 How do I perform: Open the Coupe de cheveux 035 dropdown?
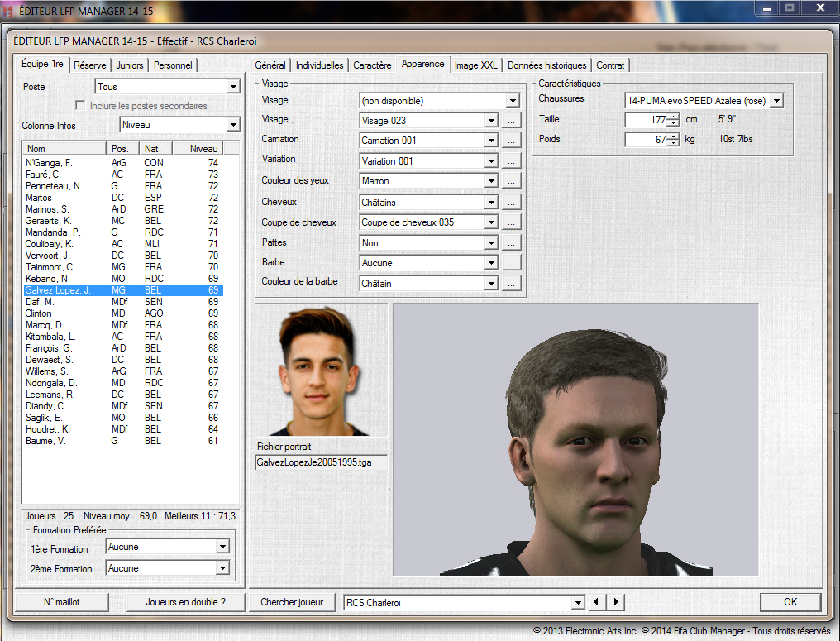pos(491,222)
